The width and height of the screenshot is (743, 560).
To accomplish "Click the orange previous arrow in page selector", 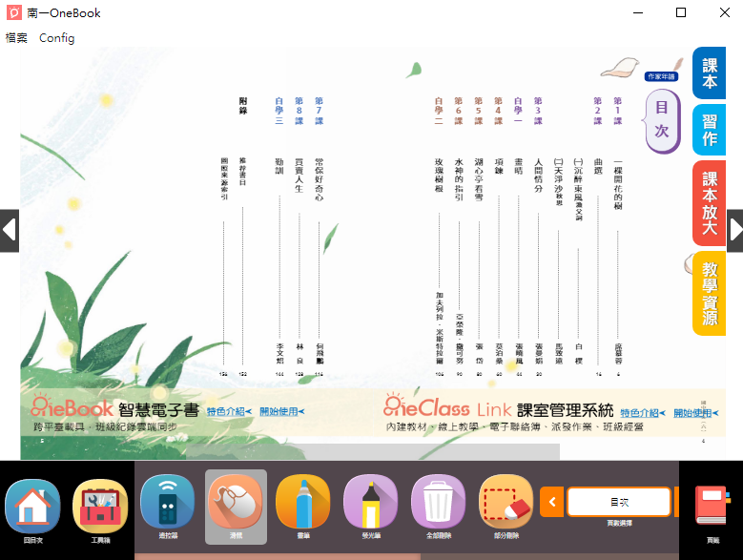I will 551,501.
